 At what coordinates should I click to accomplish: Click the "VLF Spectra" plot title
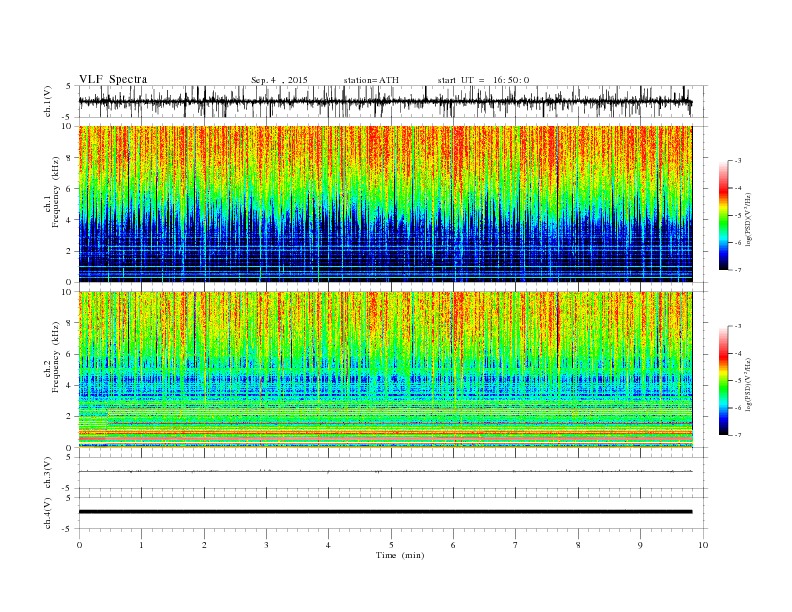[113, 79]
